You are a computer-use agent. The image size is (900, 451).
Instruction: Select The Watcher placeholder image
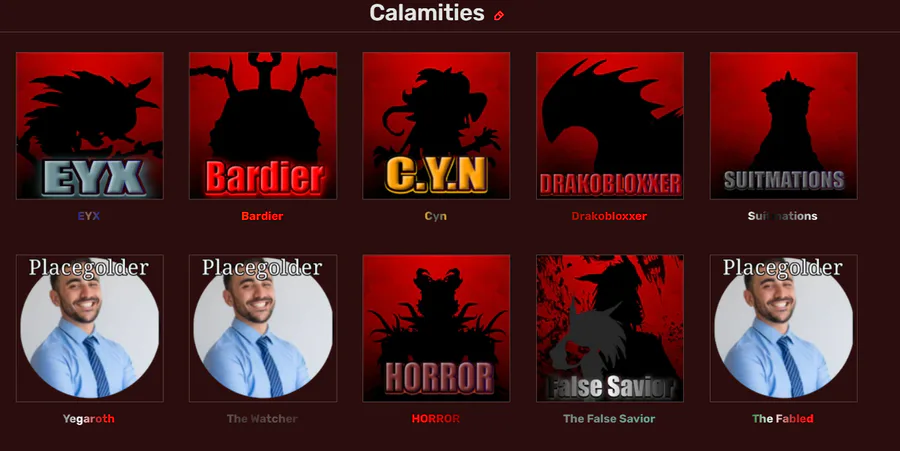pos(263,328)
